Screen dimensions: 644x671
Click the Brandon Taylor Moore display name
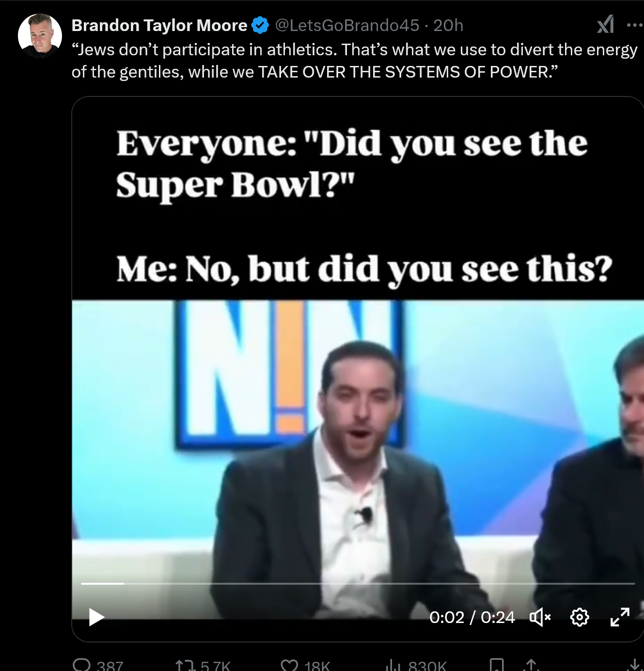(159, 25)
